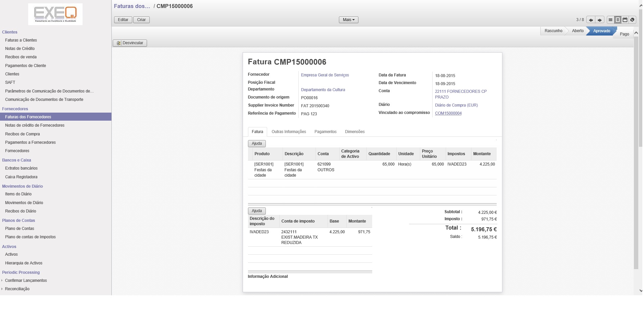Expand Confirmar Lançamentos menu arrow

[x=2, y=281]
